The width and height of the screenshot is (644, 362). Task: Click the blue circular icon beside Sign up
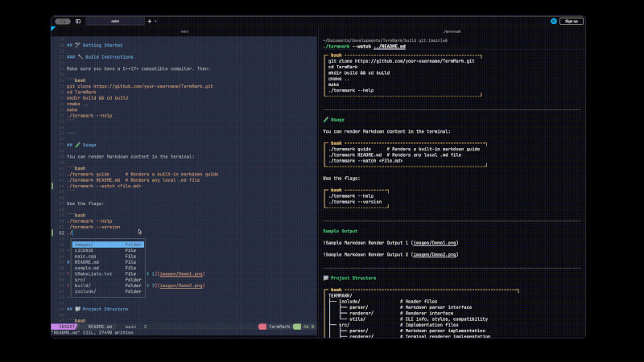coord(554,22)
